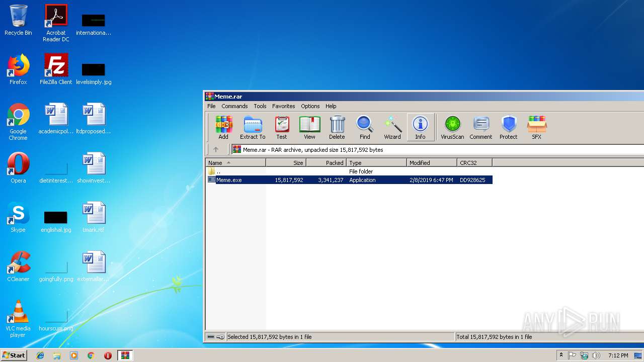Open the Wizard tool
The width and height of the screenshot is (644, 362).
[x=392, y=127]
